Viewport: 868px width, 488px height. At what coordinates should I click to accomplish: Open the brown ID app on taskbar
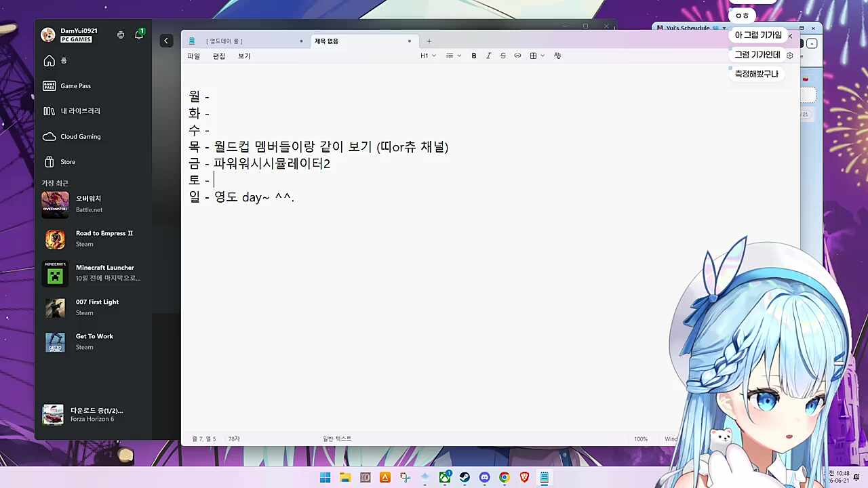[365, 478]
